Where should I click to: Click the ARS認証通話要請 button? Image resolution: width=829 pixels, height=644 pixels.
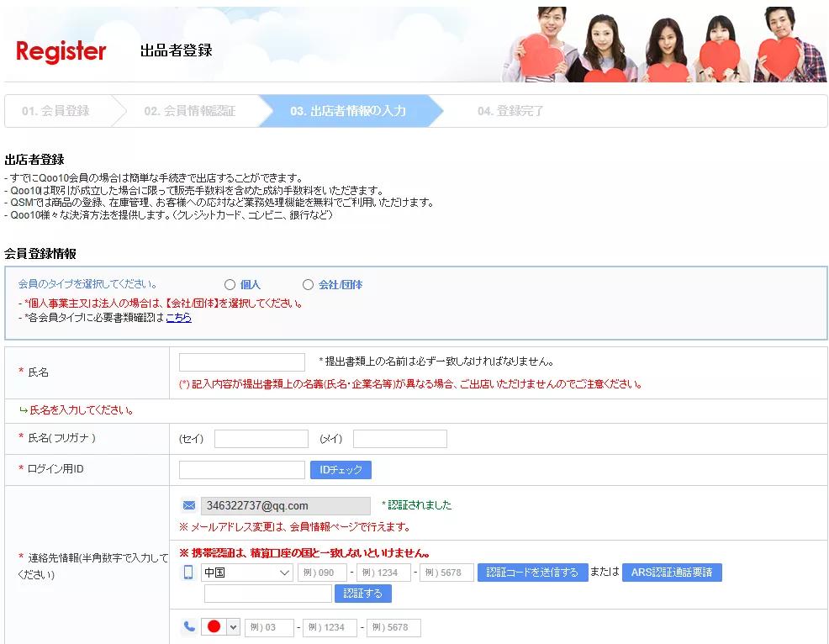672,573
